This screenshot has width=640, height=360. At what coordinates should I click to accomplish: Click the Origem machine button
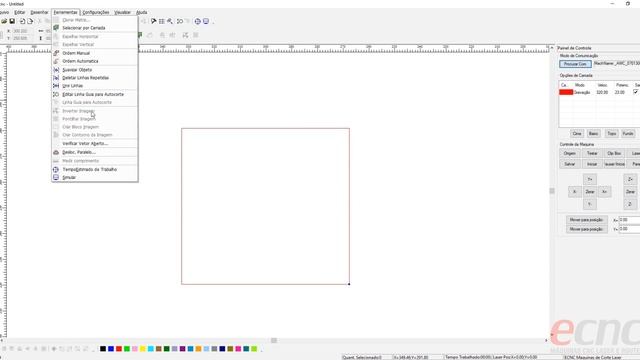point(570,153)
